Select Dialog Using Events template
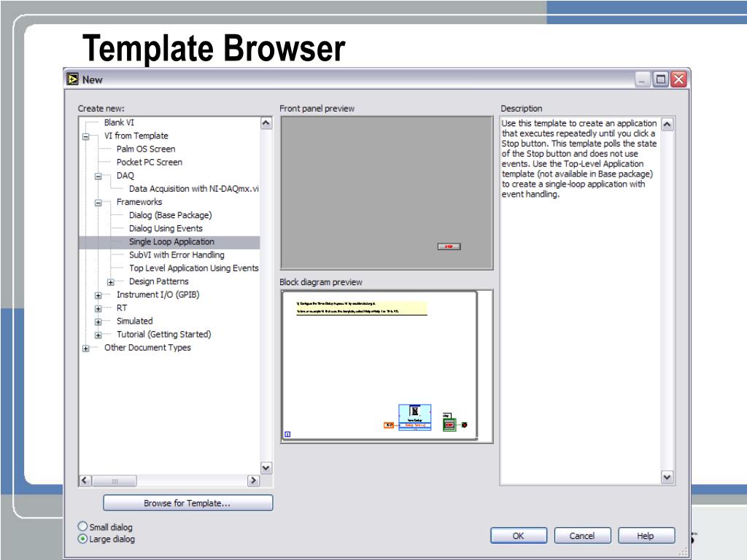Screen dimensions: 747x560 click(x=166, y=228)
